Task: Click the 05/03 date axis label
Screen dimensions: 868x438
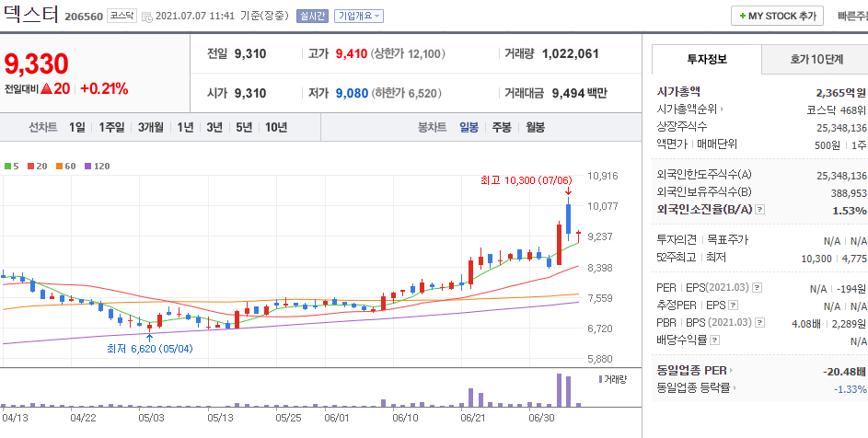Action: (151, 418)
